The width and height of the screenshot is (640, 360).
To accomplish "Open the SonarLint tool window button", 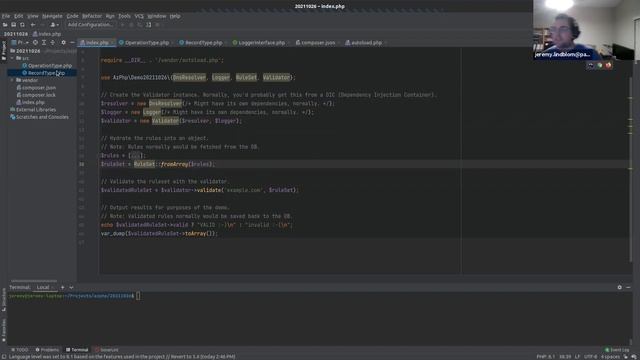I will point(107,350).
